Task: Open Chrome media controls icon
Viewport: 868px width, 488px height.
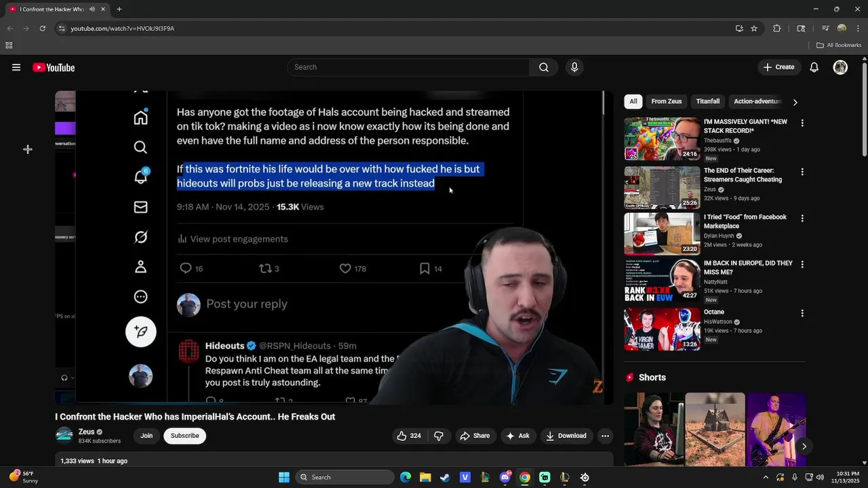Action: coord(825,28)
